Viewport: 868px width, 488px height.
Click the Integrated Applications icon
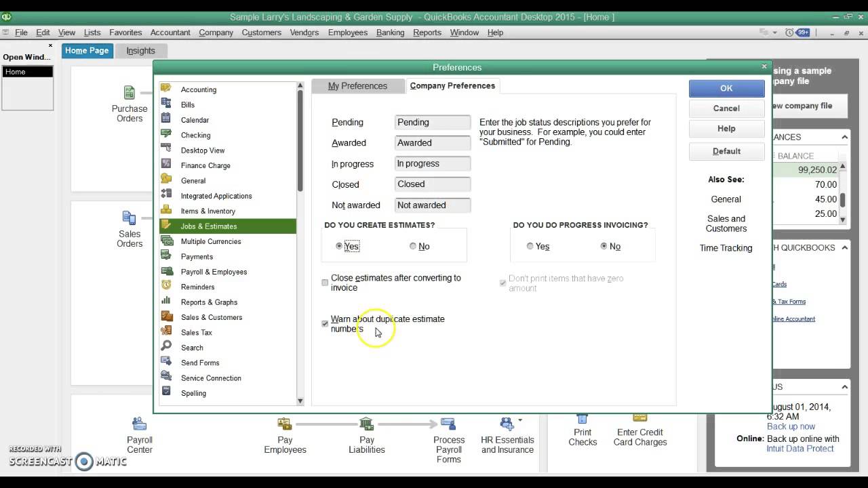[x=166, y=195]
